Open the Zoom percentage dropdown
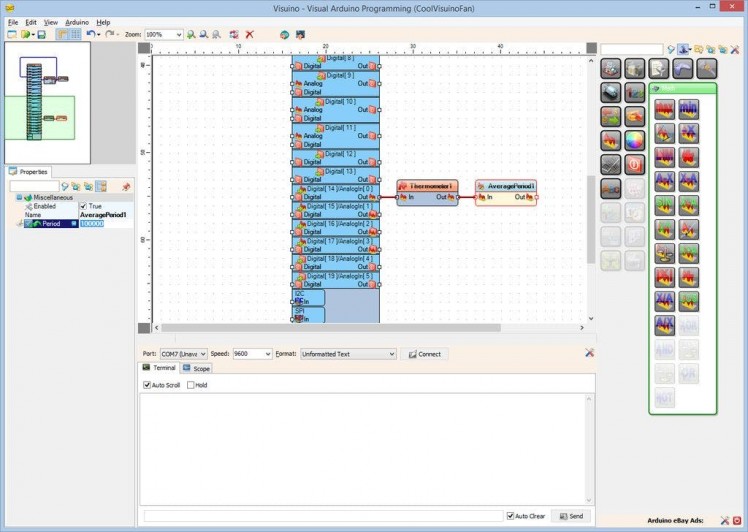The image size is (748, 532). [x=179, y=34]
